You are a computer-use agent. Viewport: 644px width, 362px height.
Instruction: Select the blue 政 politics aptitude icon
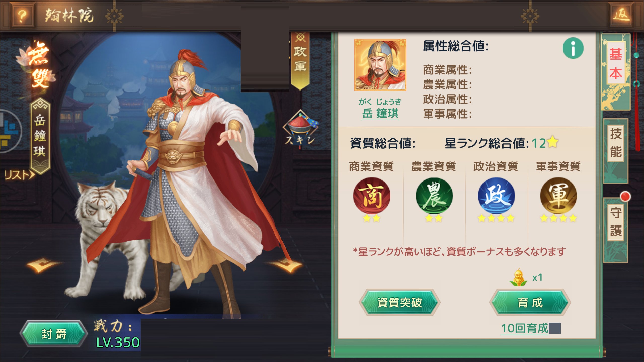click(x=496, y=196)
